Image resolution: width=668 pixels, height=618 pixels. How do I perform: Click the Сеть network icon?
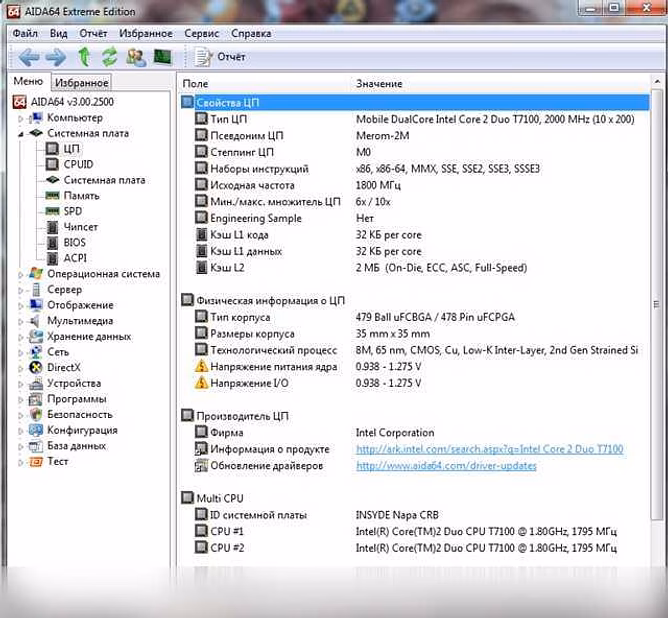(35, 352)
